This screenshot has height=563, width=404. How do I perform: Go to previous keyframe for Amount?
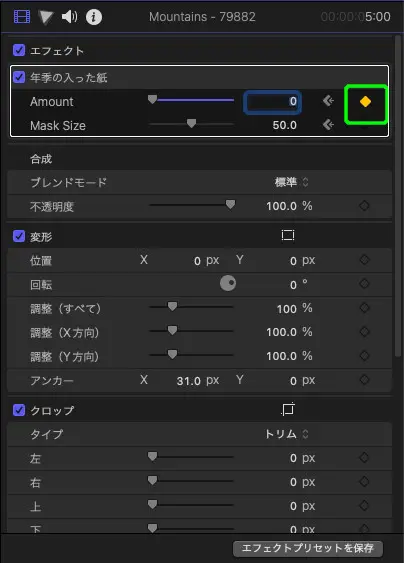tap(328, 101)
